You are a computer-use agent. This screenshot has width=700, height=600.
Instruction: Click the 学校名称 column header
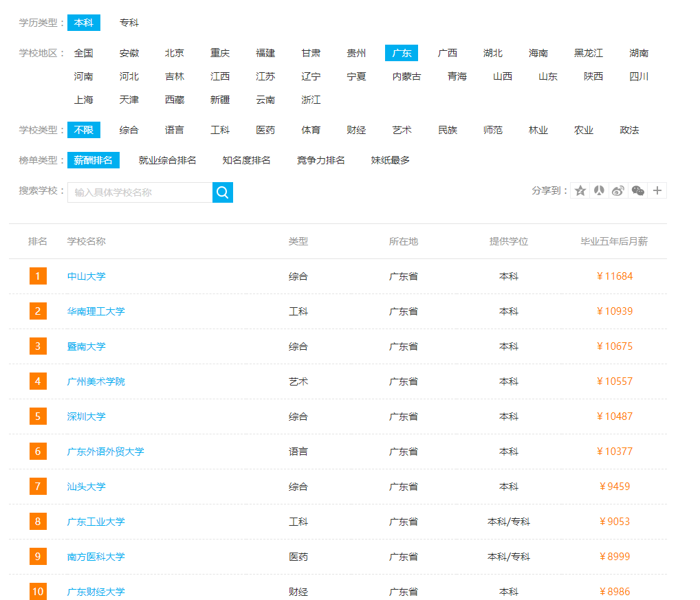86,241
